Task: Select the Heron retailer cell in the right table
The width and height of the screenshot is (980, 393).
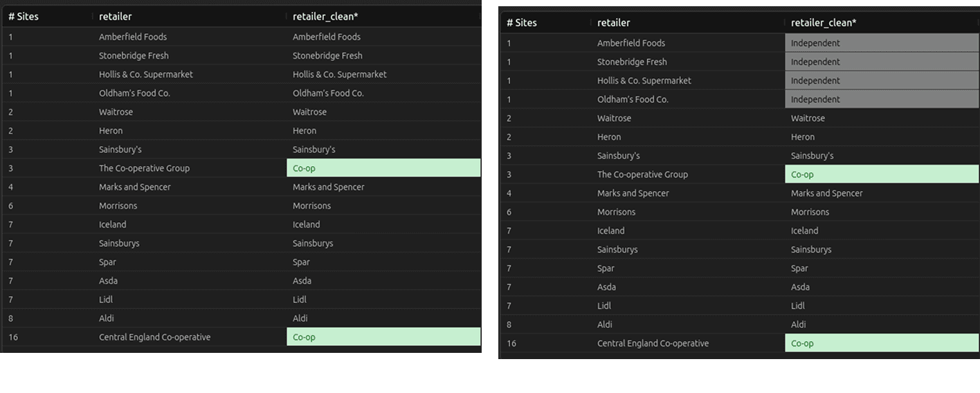Action: click(609, 137)
